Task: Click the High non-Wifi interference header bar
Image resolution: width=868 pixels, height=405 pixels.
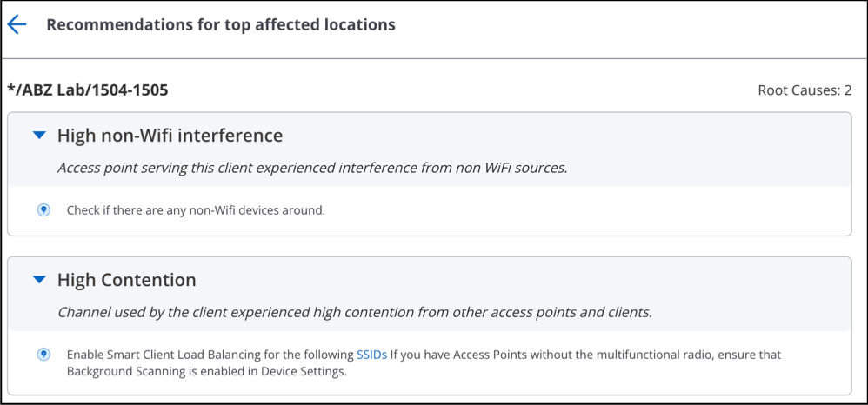Action: click(x=429, y=150)
